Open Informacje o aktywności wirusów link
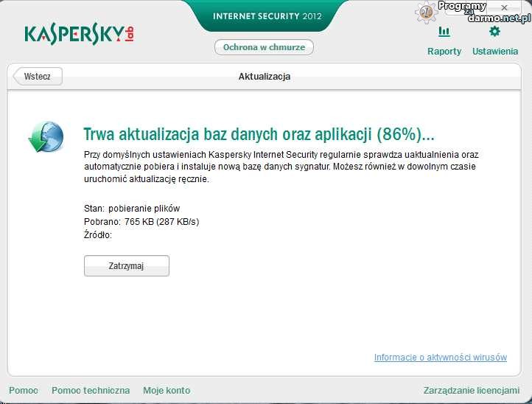The height and width of the screenshot is (404, 532). click(x=440, y=358)
